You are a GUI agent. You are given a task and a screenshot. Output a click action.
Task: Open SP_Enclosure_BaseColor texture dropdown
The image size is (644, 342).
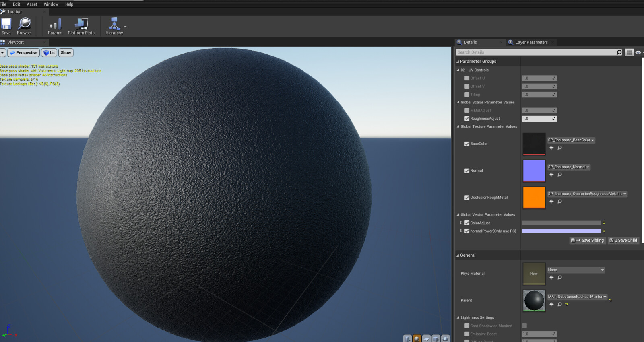(x=571, y=140)
